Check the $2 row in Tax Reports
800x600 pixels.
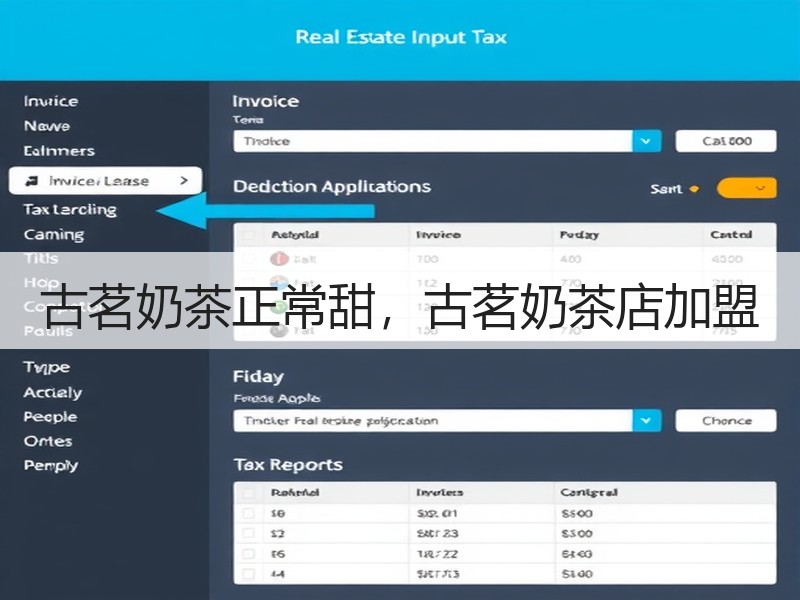pos(248,533)
